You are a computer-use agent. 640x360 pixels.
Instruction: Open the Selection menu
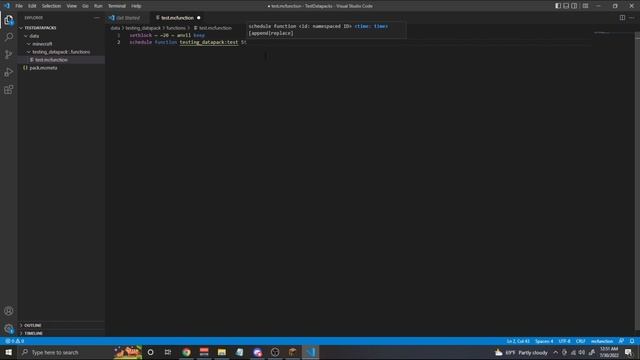(51, 6)
